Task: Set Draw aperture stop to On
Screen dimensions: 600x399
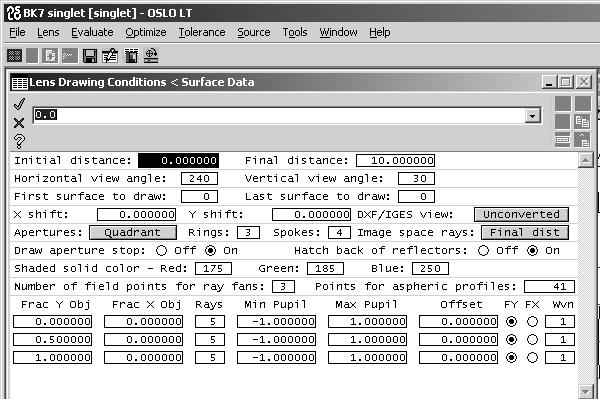Action: tap(210, 251)
